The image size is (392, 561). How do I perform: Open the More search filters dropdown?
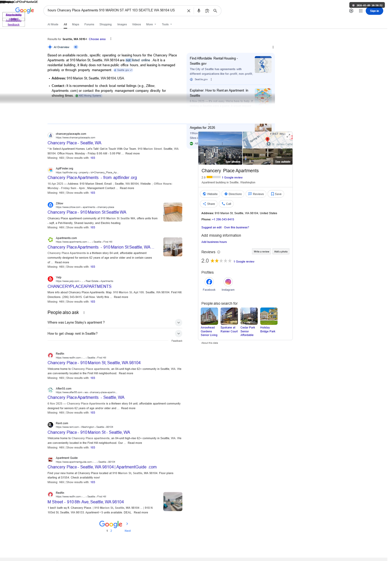click(151, 24)
